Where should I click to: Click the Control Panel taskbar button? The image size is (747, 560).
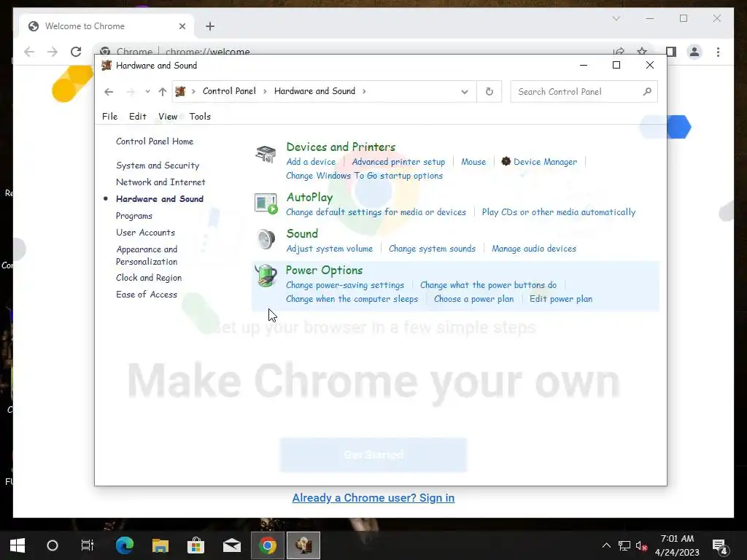pyautogui.click(x=303, y=545)
